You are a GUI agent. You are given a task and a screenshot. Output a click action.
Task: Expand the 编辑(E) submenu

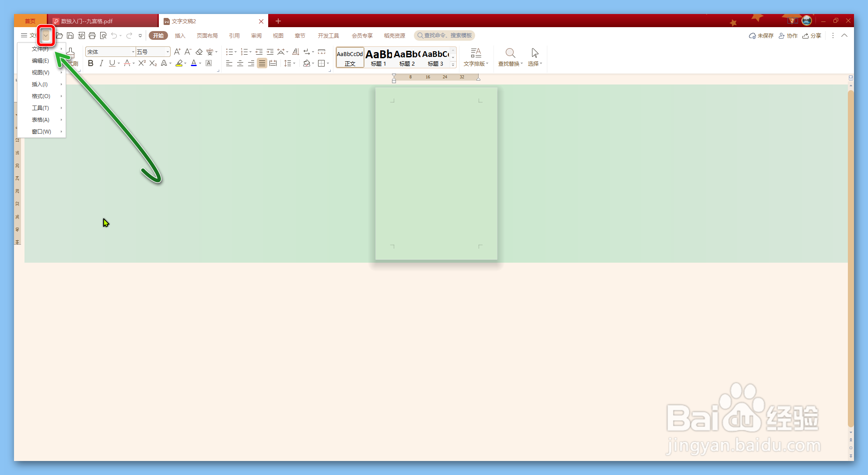tap(42, 61)
